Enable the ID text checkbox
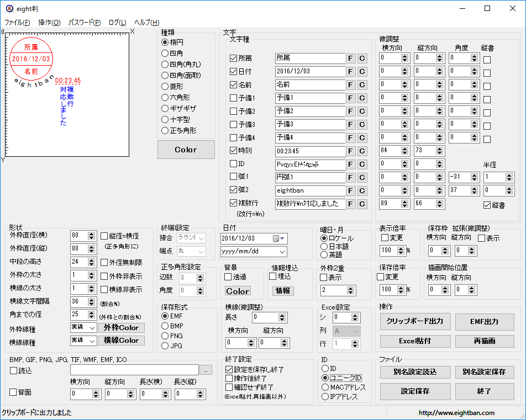 click(234, 163)
